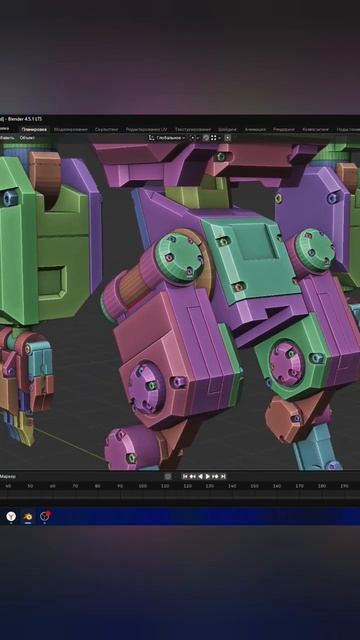
Task: Open the Маркер menu in timeline
Action: coord(7,476)
